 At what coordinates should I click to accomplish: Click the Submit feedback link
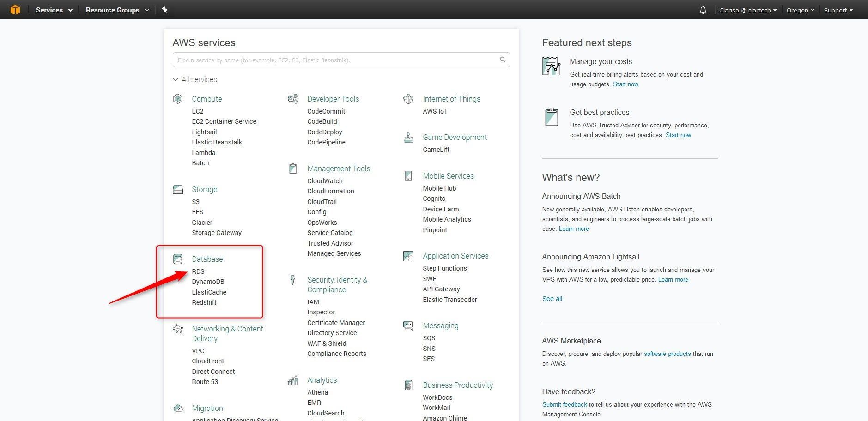pyautogui.click(x=565, y=404)
